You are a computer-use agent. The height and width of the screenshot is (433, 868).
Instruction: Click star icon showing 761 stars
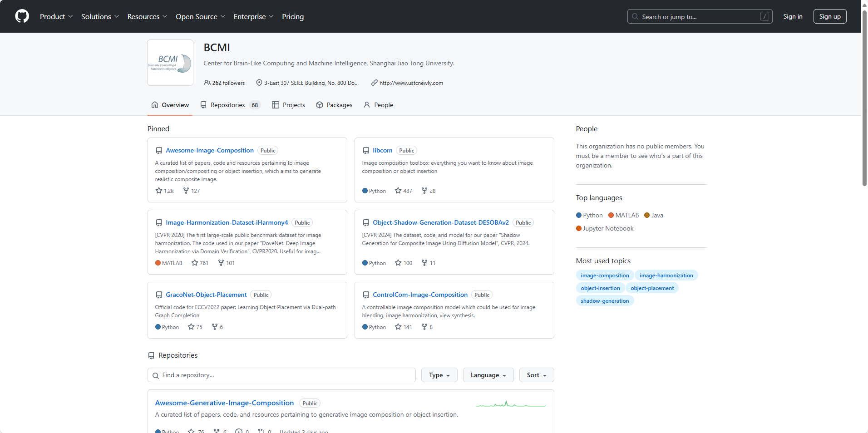[x=195, y=263]
